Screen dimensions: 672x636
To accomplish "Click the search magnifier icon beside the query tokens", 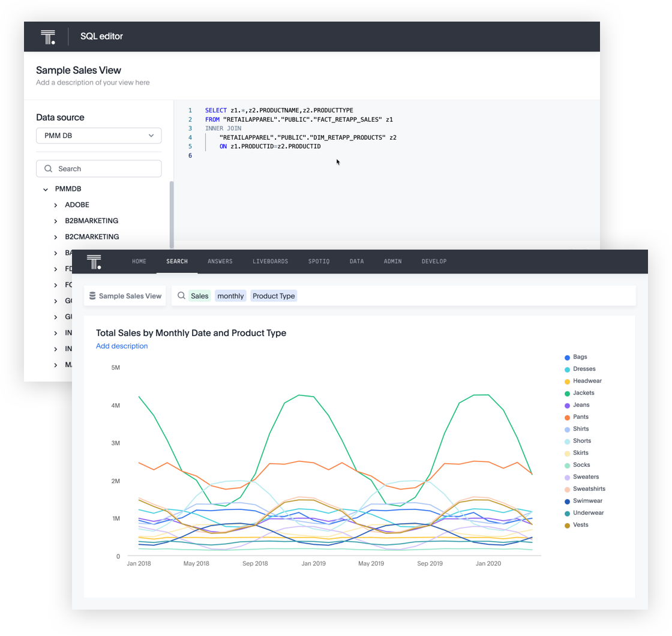I will [181, 295].
